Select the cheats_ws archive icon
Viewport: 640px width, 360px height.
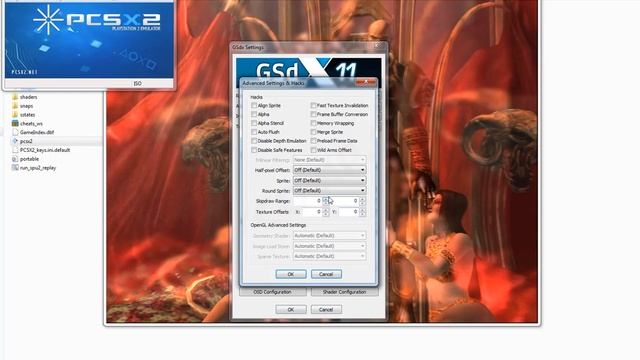(x=15, y=123)
